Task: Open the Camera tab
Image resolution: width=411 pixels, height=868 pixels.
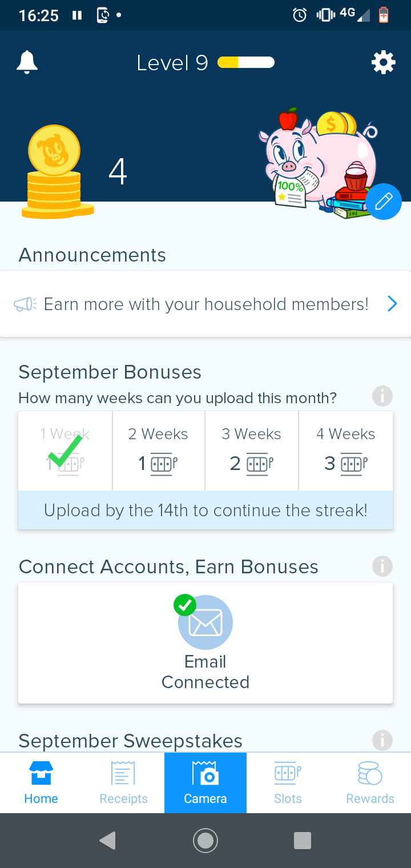Action: point(205,783)
